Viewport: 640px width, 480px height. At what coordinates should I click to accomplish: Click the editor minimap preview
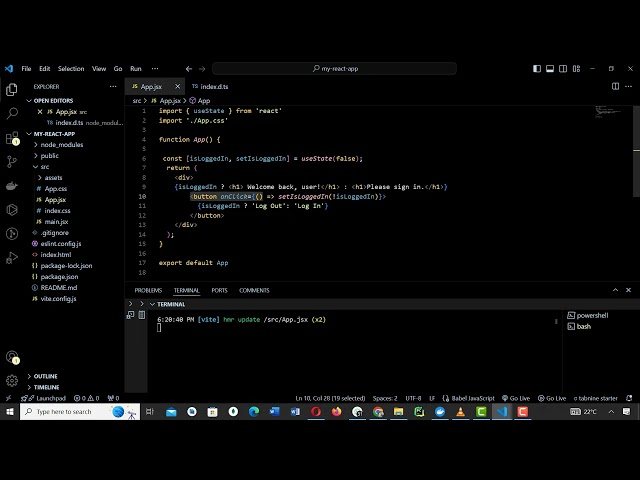click(608, 111)
